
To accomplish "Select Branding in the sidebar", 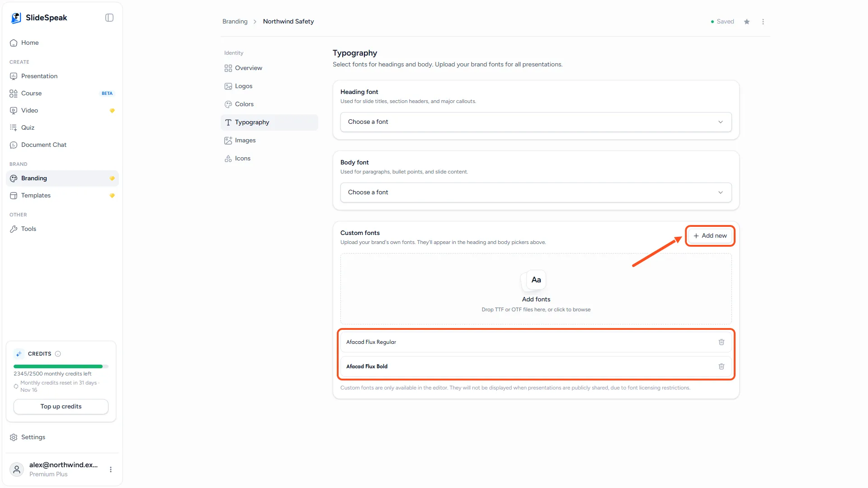I will [x=62, y=178].
